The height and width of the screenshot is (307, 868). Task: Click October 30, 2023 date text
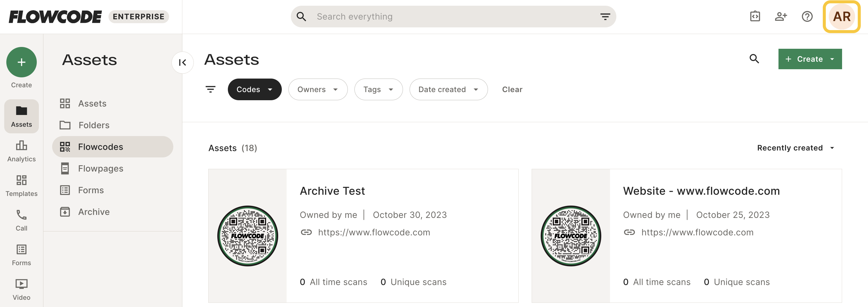tap(410, 215)
